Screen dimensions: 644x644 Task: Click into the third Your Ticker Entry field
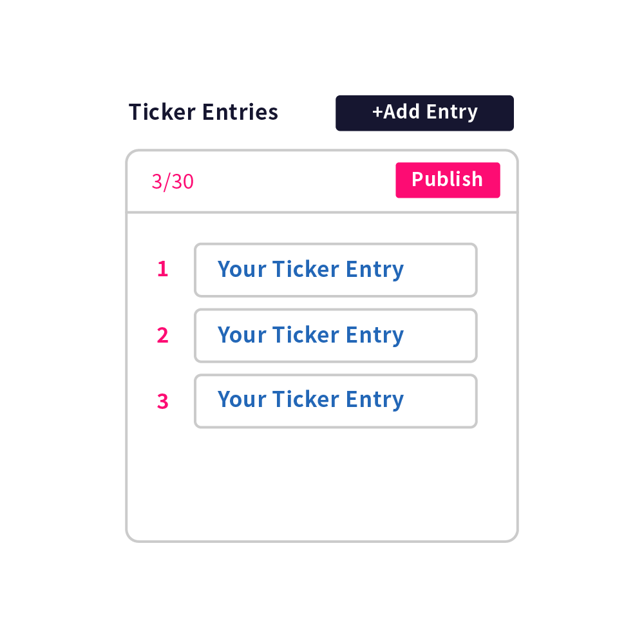[336, 401]
